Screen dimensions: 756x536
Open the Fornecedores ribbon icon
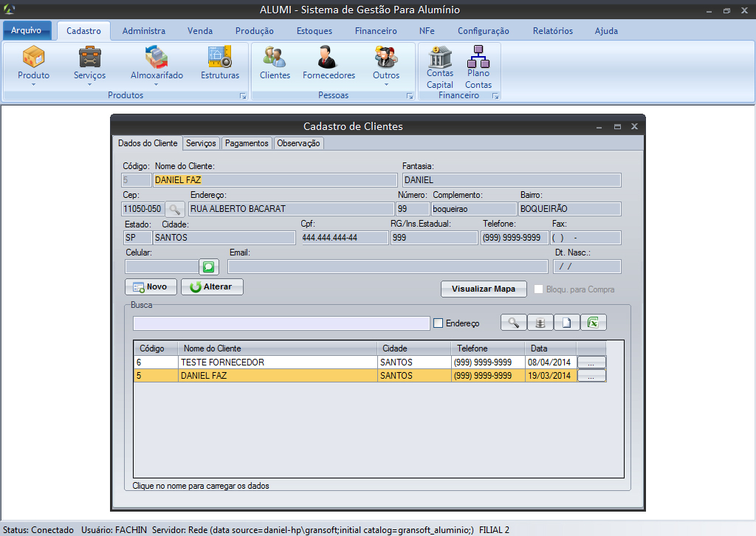[x=329, y=57]
